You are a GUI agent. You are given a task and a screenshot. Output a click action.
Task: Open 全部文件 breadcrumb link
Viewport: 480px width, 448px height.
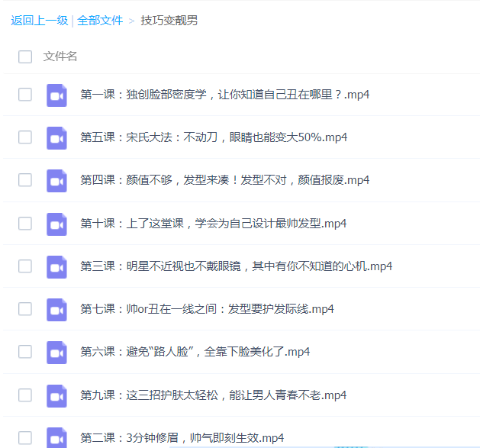[x=100, y=21]
